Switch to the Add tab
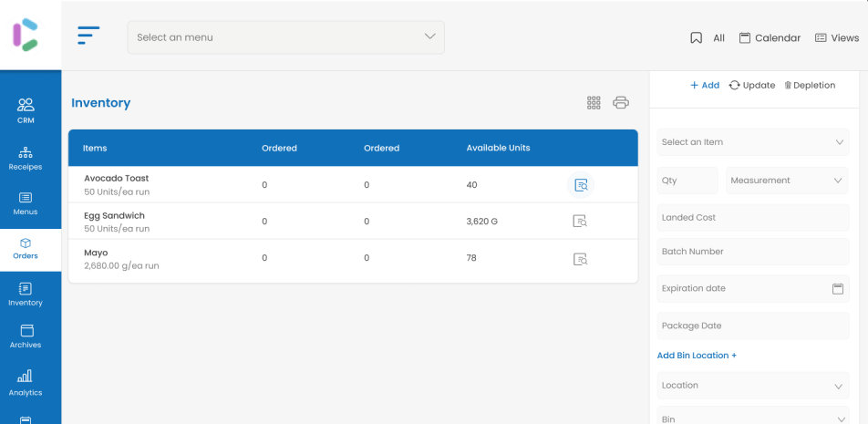 tap(705, 85)
